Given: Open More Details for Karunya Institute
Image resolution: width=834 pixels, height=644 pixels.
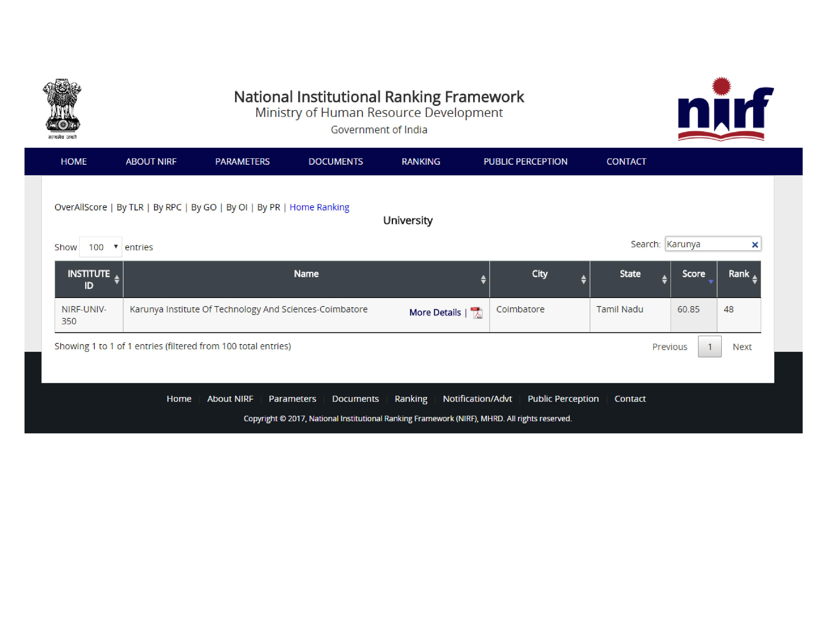Looking at the screenshot, I should (x=435, y=313).
